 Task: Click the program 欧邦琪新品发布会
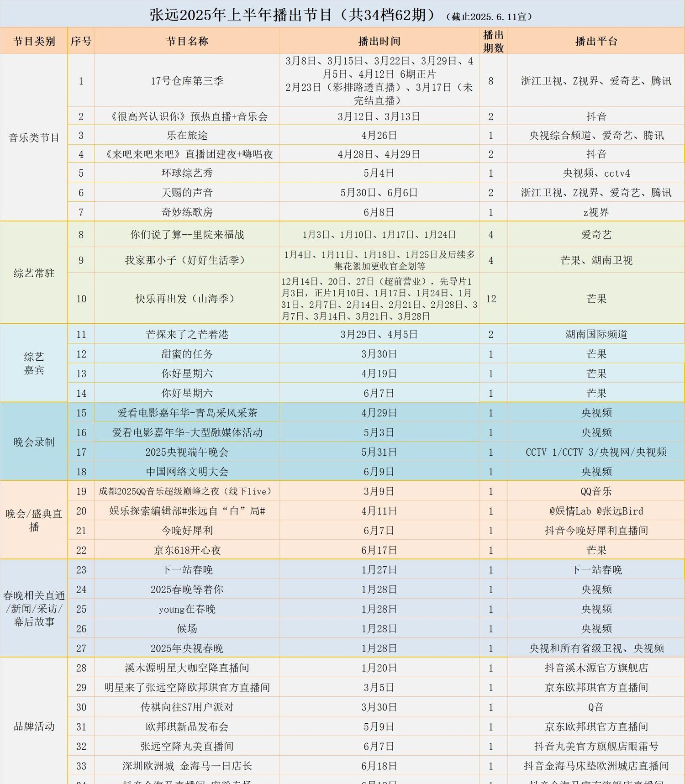187,727
